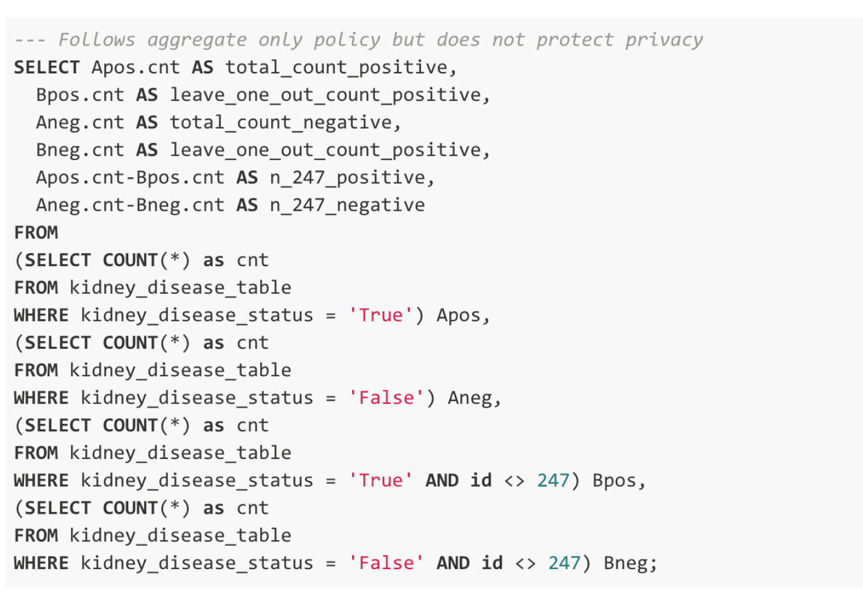863x616 pixels.
Task: Click the Bpos subquery alias
Action: tap(615, 481)
